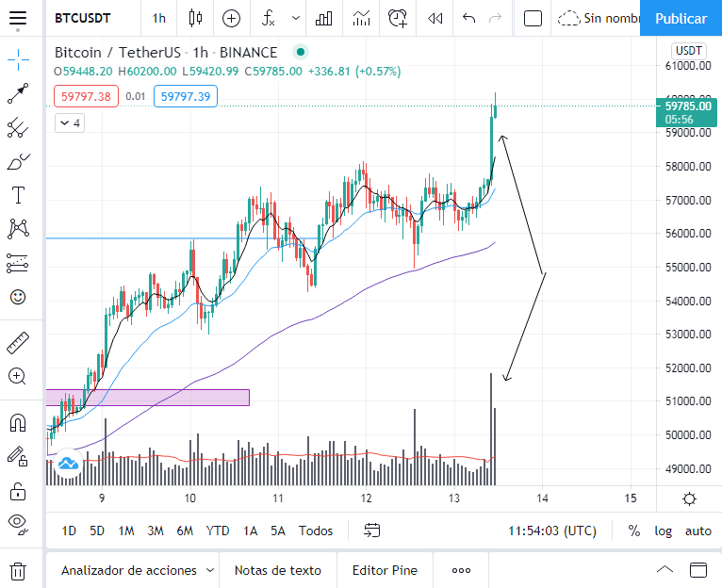Toggle percent scale

click(x=634, y=531)
